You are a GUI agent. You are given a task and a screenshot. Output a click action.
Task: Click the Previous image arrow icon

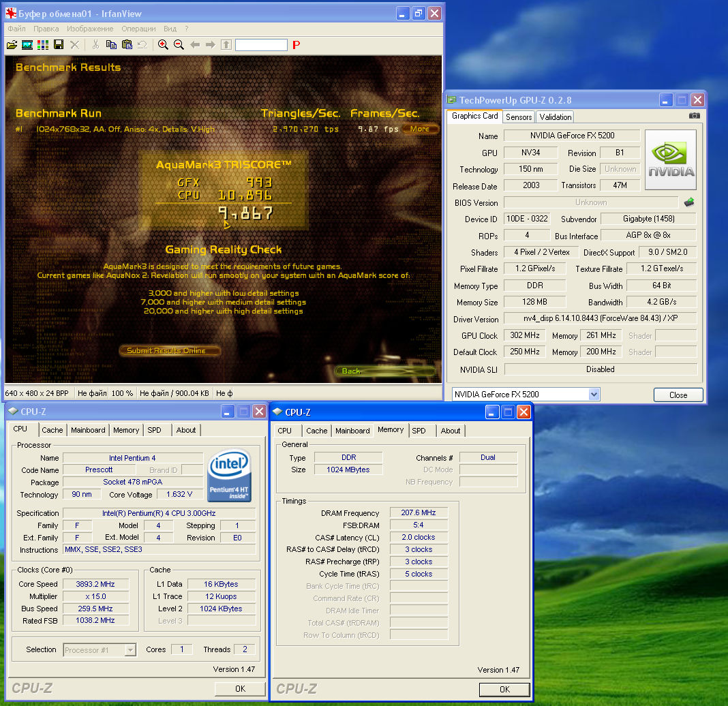pos(195,44)
